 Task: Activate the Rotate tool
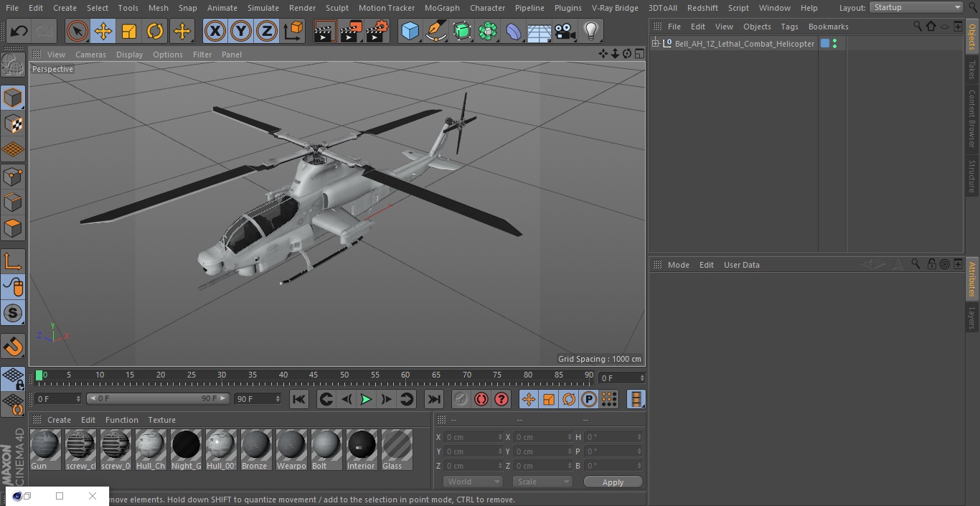[155, 32]
